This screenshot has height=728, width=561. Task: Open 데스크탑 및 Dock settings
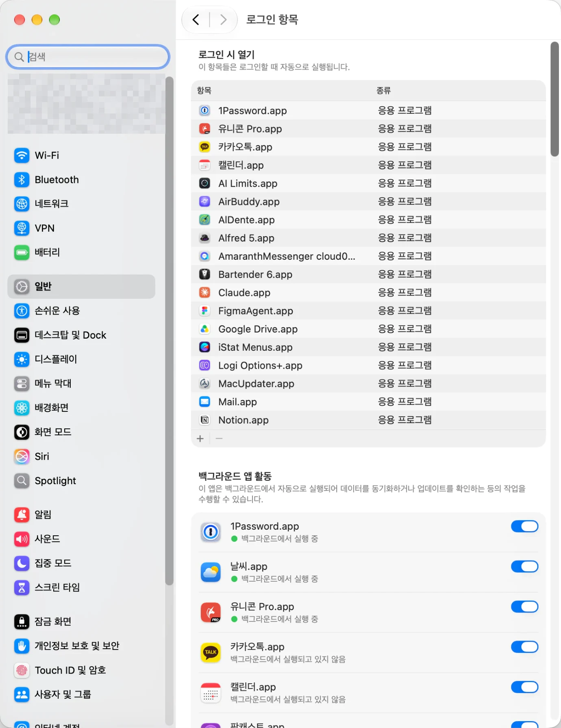(81, 335)
